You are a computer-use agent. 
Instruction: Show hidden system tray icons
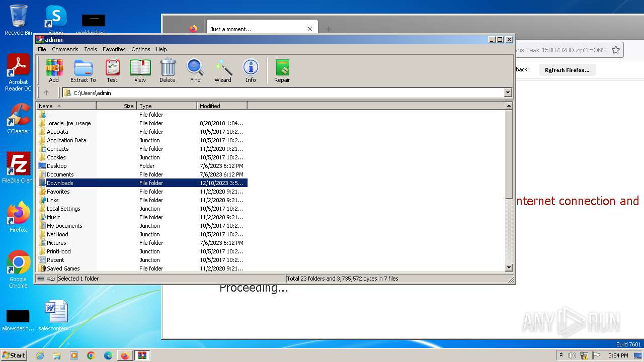[561, 355]
